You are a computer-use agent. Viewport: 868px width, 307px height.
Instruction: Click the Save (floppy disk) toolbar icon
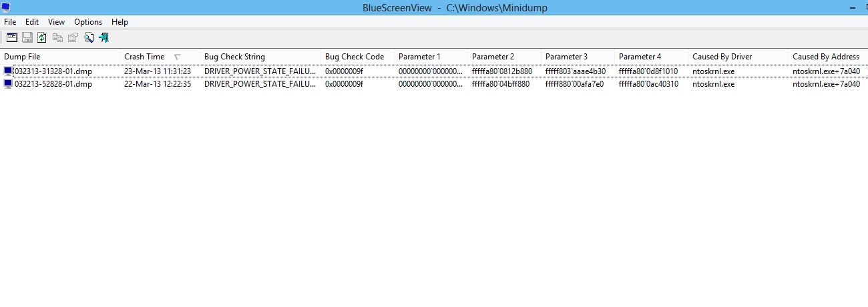(27, 38)
